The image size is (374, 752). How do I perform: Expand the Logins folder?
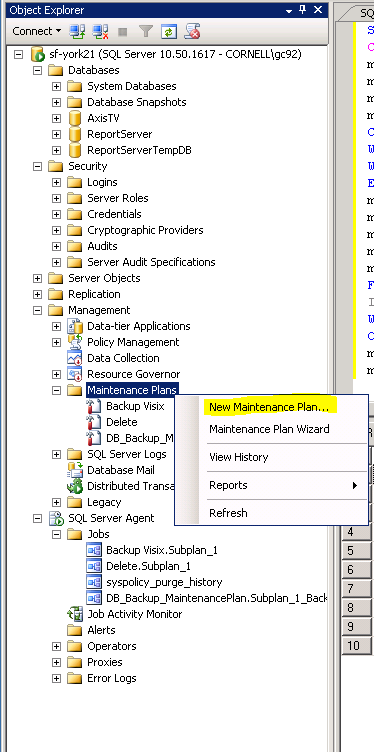(57, 182)
